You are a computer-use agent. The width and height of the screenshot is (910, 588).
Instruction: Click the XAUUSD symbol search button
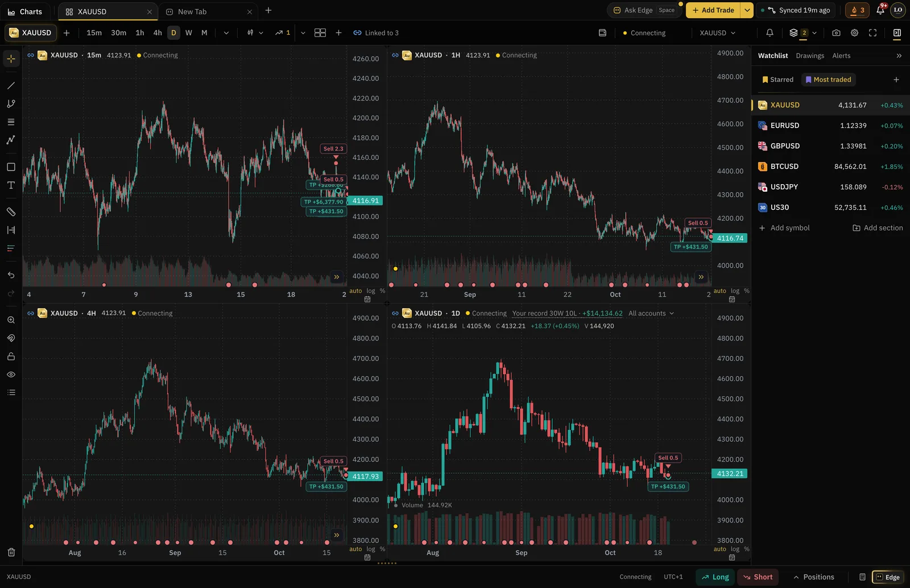31,33
